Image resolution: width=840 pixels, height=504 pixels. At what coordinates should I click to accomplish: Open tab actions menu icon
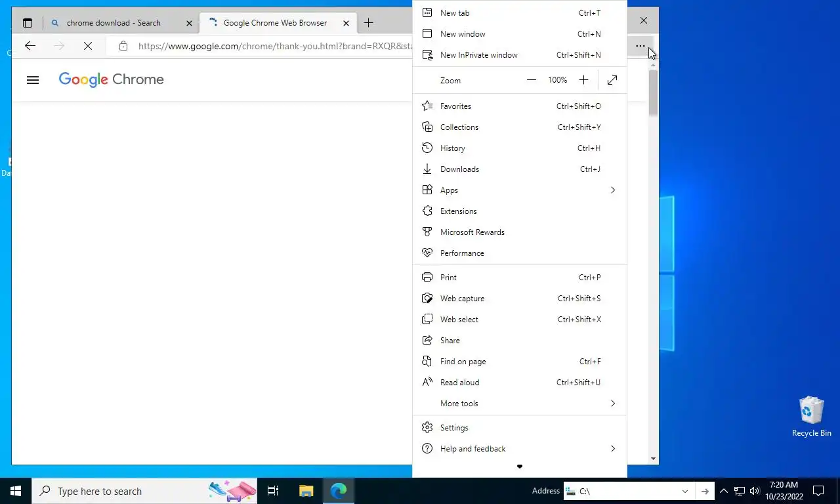[28, 23]
